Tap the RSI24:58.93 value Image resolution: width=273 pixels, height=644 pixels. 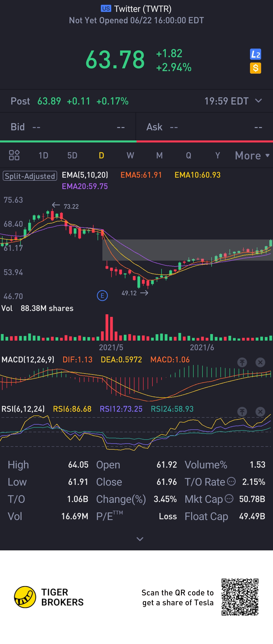pyautogui.click(x=172, y=409)
